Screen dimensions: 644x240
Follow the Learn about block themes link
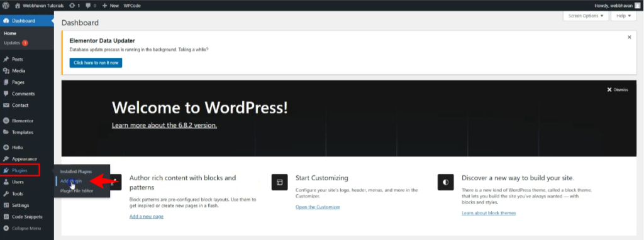coord(489,213)
